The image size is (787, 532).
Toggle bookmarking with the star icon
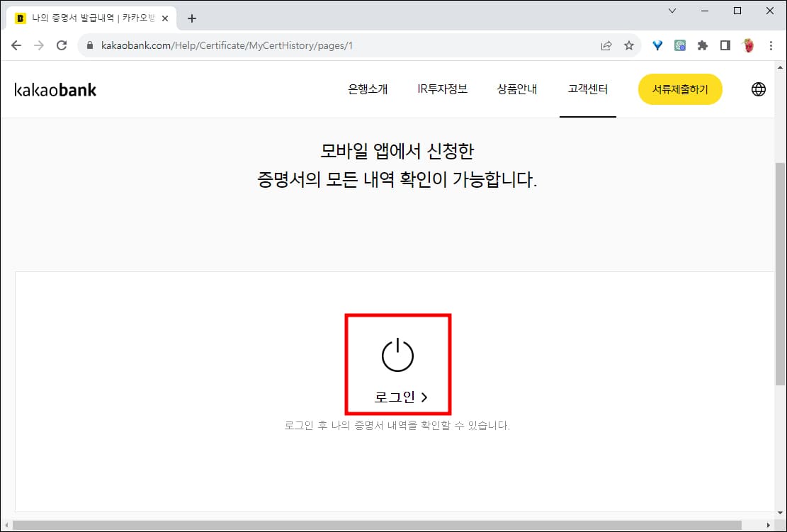point(629,45)
